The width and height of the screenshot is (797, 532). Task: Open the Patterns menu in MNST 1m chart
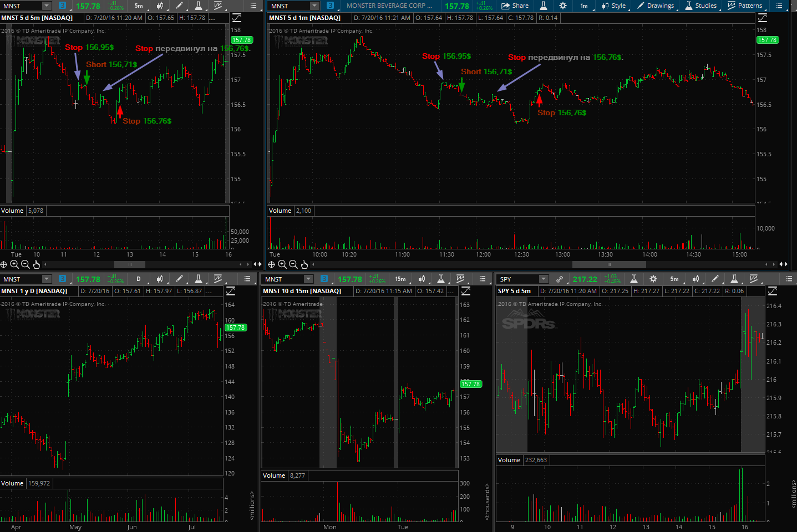pos(745,6)
